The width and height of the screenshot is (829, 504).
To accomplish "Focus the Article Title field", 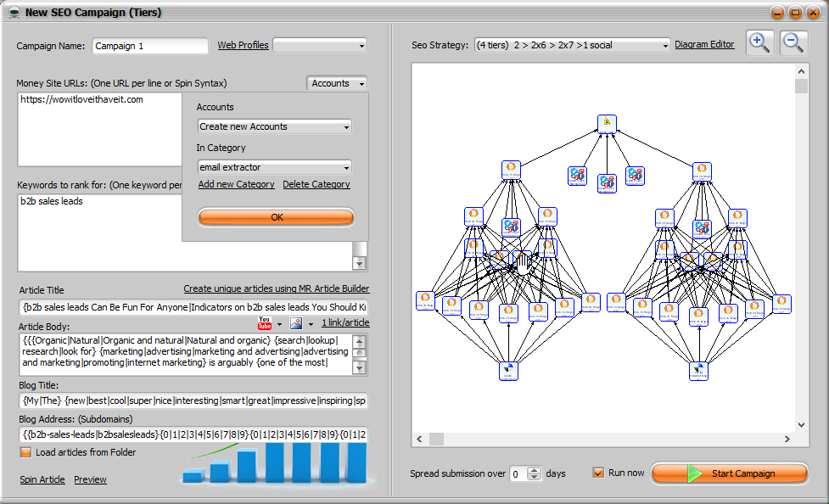I will pos(193,307).
